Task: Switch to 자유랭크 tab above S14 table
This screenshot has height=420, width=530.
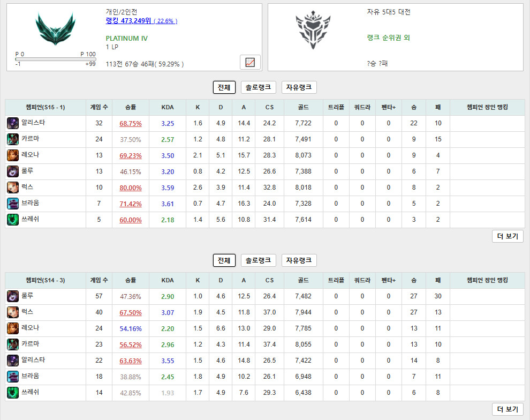Action: point(299,260)
